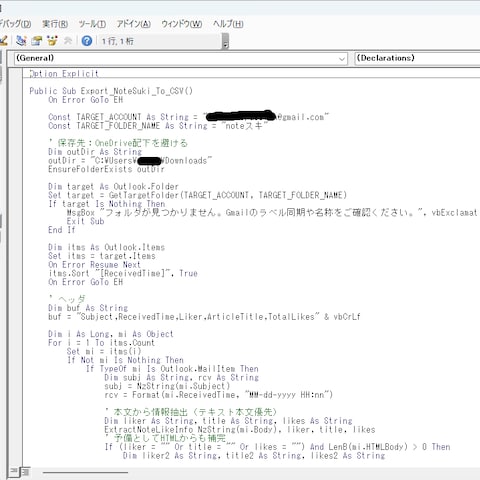Open the Properties Window icon
Viewport: 480px width, 480px height.
click(x=37, y=41)
